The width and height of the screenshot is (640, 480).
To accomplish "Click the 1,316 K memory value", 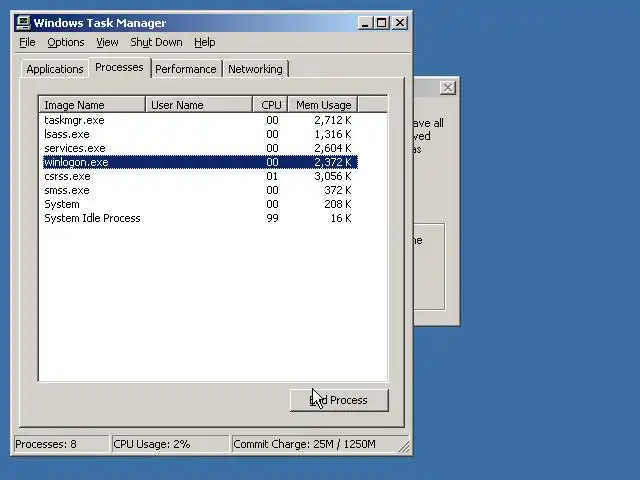I will tap(333, 134).
